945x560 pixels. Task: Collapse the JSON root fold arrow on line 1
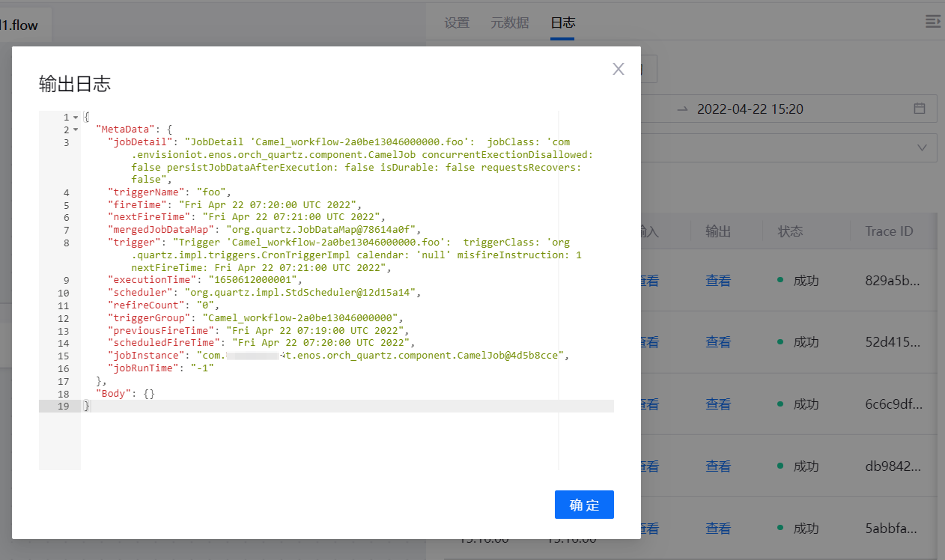pyautogui.click(x=76, y=117)
